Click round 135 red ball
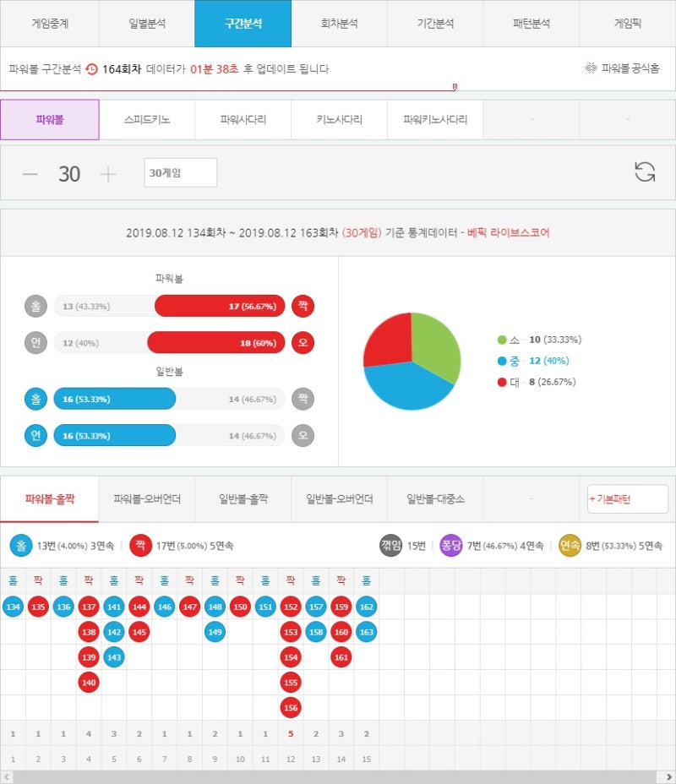This screenshot has height=784, width=676. pyautogui.click(x=38, y=607)
